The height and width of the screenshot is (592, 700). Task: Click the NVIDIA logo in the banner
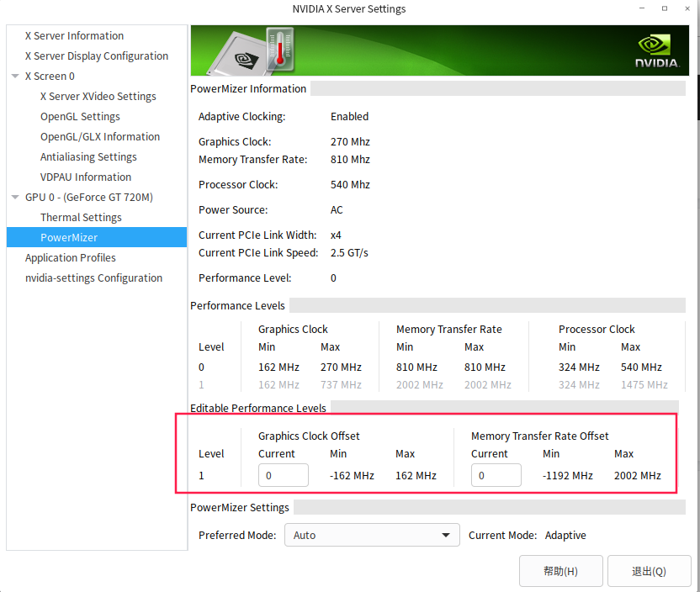coord(657,52)
